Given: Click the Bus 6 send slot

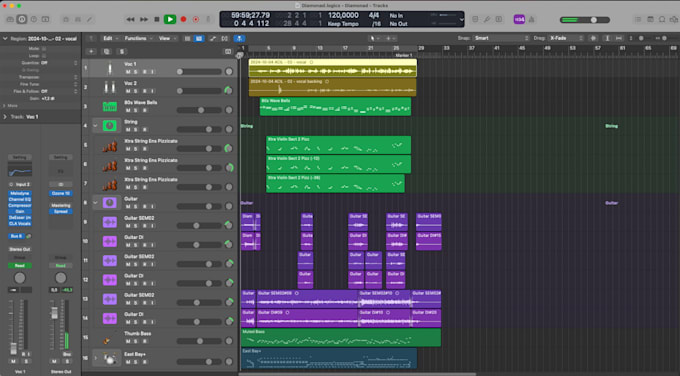Looking at the screenshot, I should [x=16, y=236].
